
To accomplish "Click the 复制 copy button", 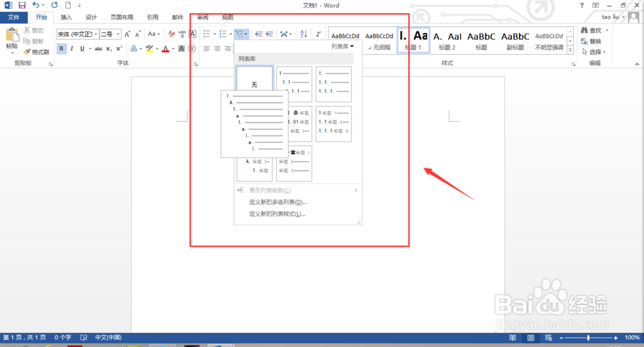I will click(x=33, y=41).
